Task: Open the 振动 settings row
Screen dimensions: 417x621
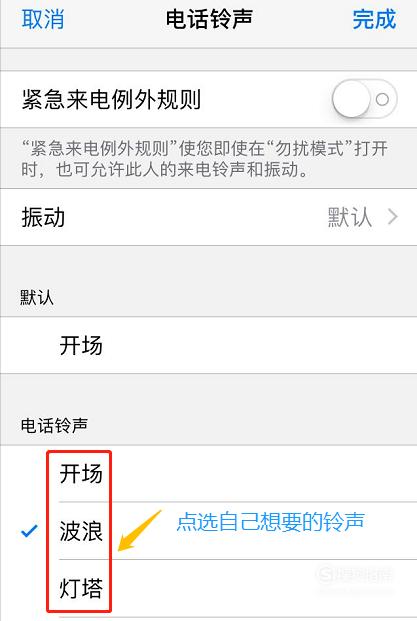Action: pos(208,217)
